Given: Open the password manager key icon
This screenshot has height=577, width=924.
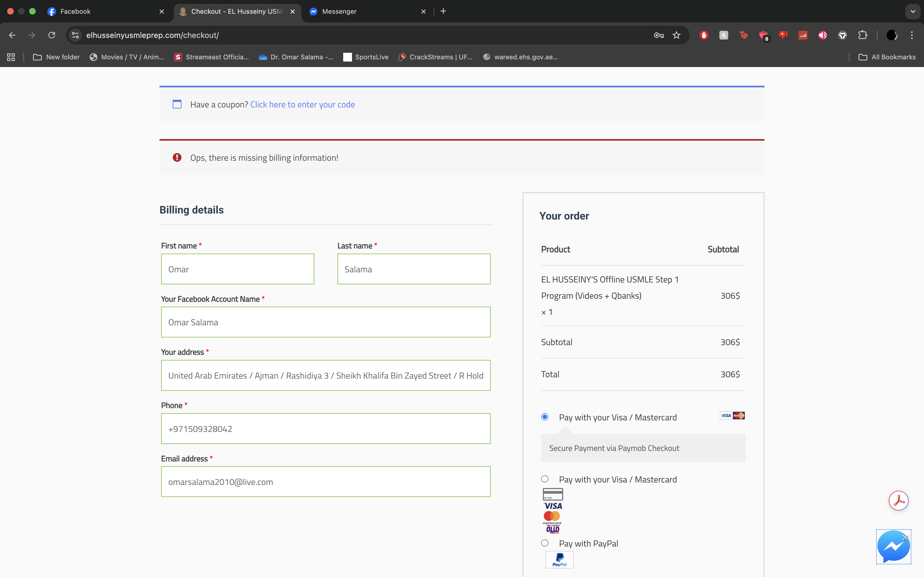Looking at the screenshot, I should 658,35.
